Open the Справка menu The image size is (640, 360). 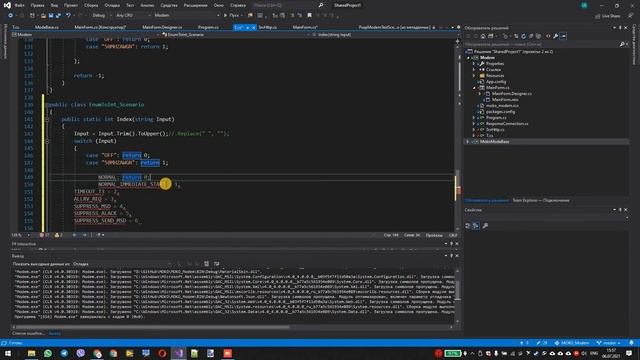(x=238, y=5)
